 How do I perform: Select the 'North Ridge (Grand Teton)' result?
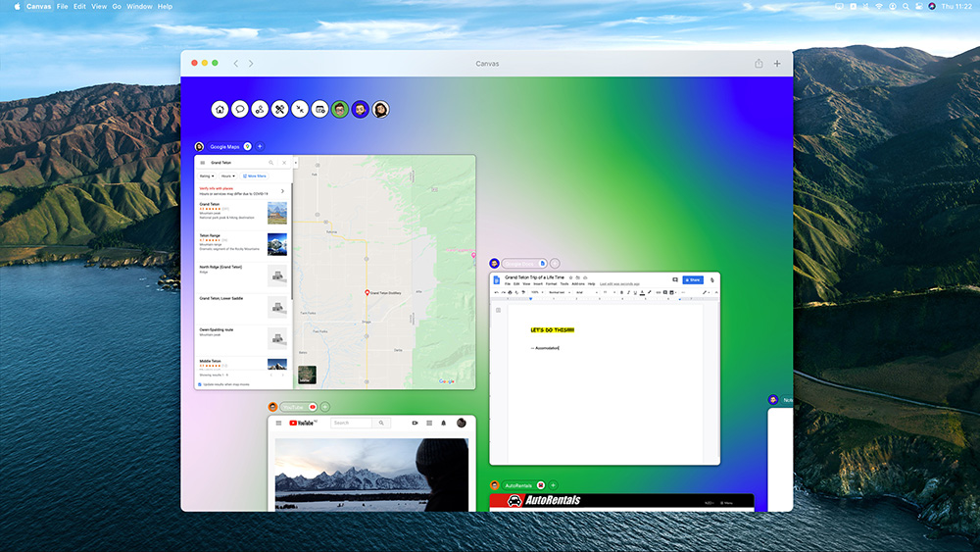coord(242,276)
